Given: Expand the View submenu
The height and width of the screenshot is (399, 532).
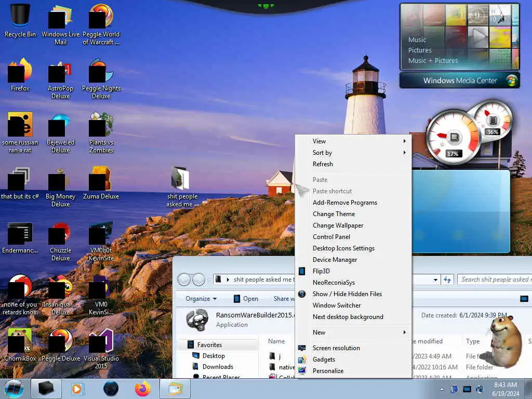Looking at the screenshot, I should pos(353,141).
